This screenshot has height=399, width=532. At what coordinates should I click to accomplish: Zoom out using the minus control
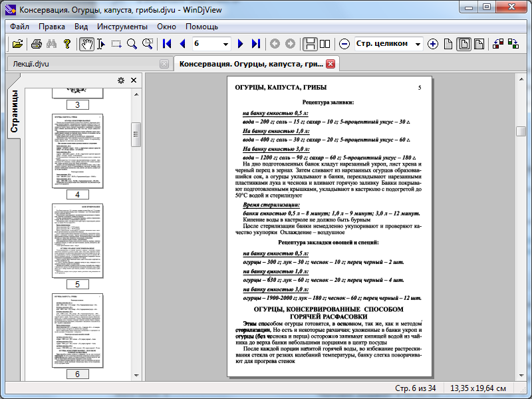click(x=345, y=43)
